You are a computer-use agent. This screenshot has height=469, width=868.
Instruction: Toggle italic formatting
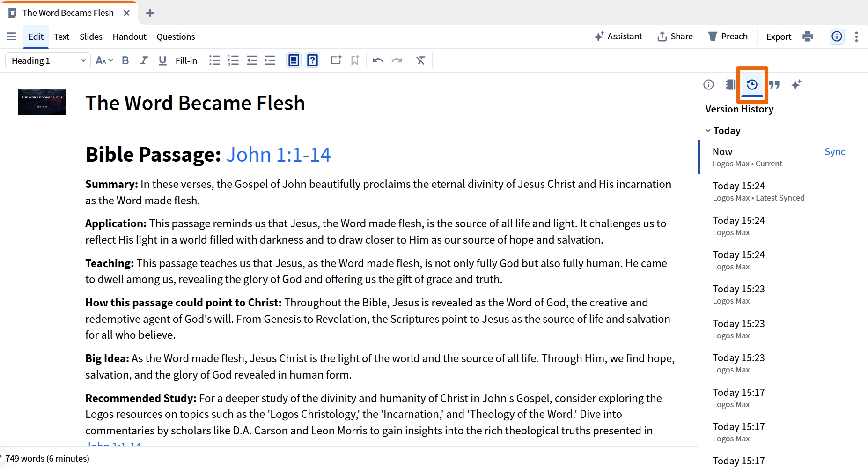click(x=144, y=60)
